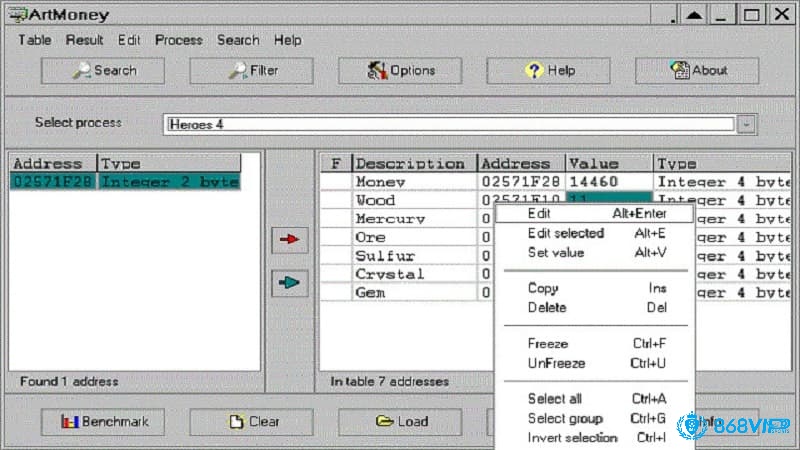This screenshot has height=450, width=800.
Task: Click the right table Address column header
Action: tap(521, 164)
